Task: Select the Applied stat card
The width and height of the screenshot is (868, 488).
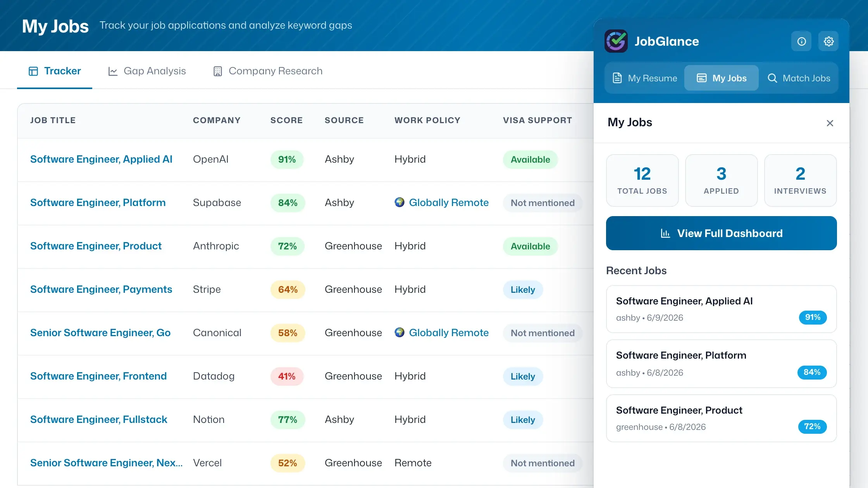Action: [x=721, y=180]
